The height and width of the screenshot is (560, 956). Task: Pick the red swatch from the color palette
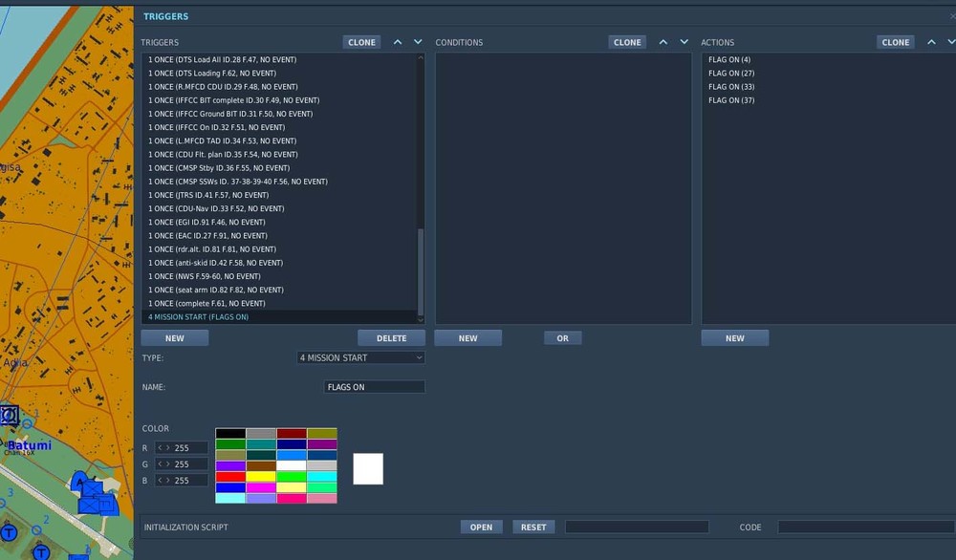click(231, 476)
